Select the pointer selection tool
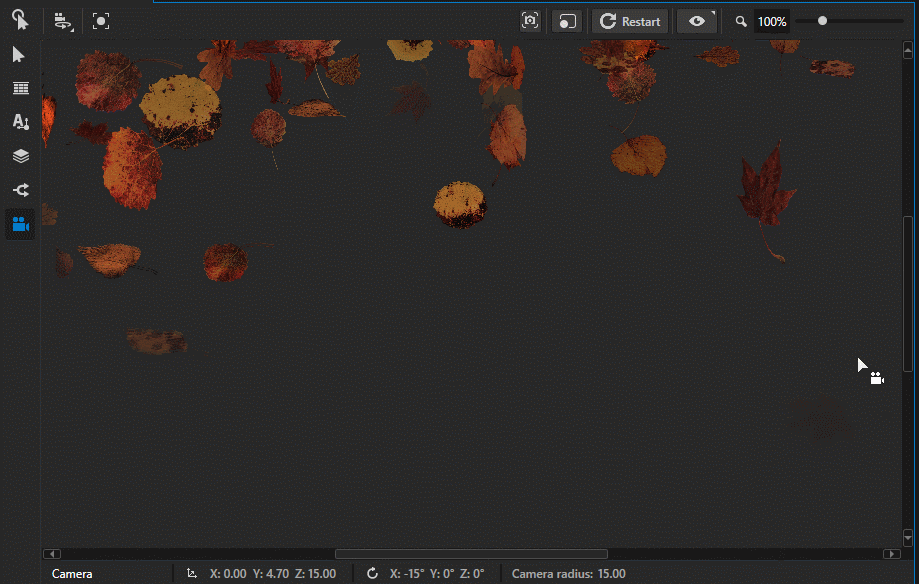The height and width of the screenshot is (584, 919). click(18, 54)
